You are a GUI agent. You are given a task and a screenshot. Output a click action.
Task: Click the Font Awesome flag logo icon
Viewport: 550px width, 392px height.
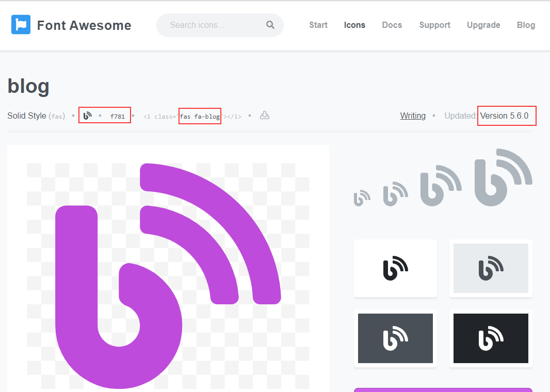(21, 25)
